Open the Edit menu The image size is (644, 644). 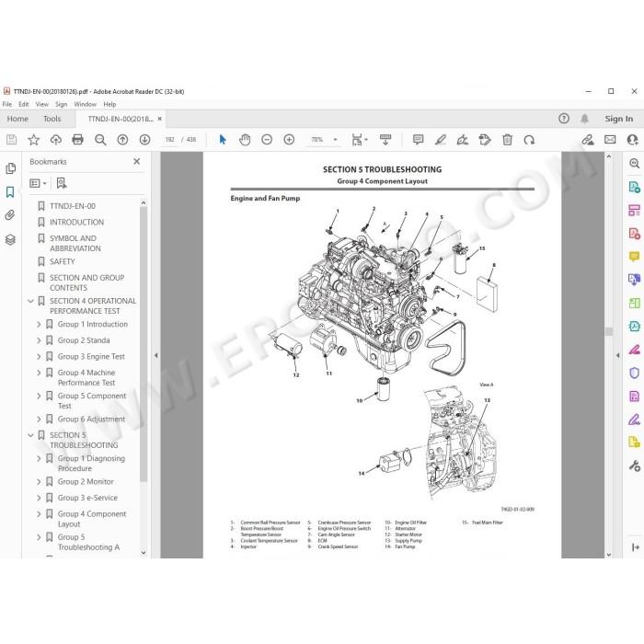point(24,104)
